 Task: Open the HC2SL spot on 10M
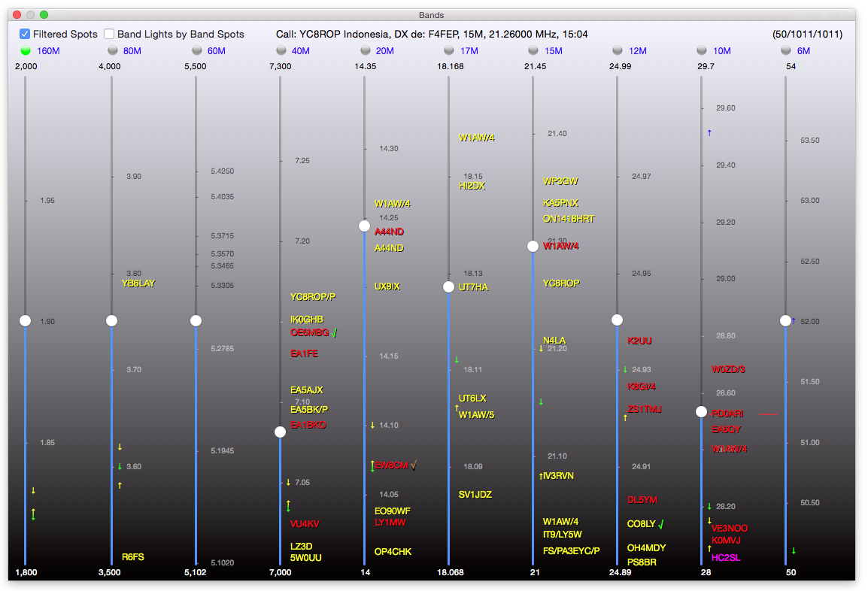pyautogui.click(x=726, y=558)
